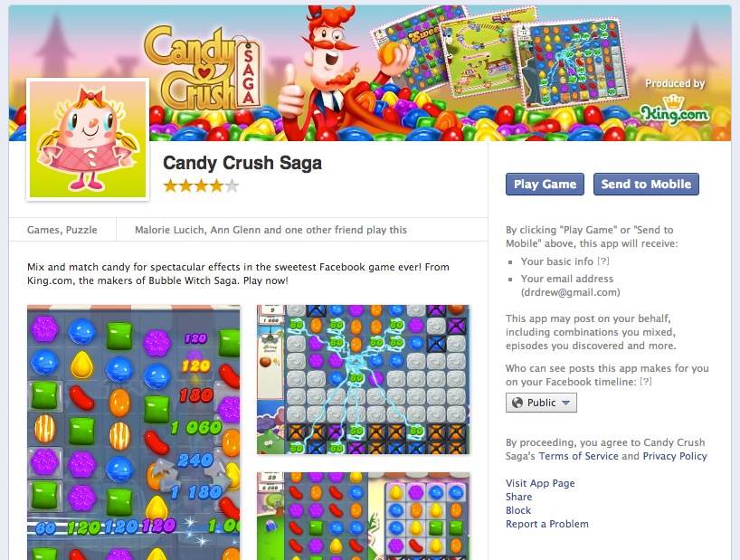
Task: Open the Public audience dropdown
Action: (541, 403)
